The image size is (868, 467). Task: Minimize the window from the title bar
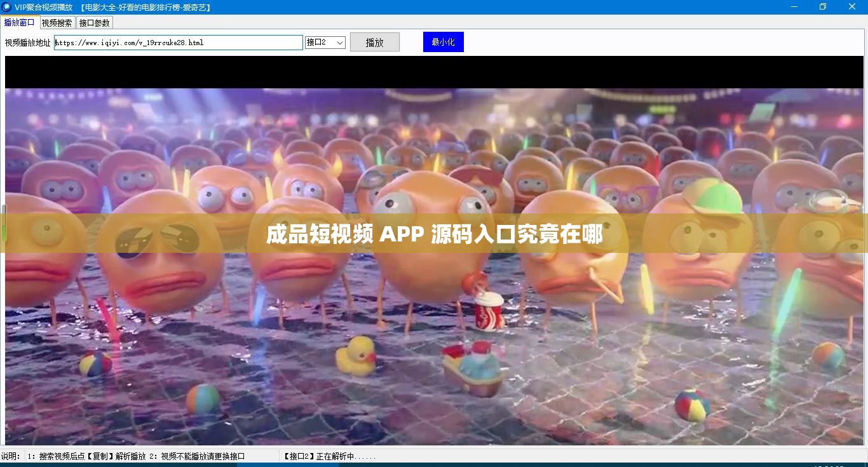point(793,7)
